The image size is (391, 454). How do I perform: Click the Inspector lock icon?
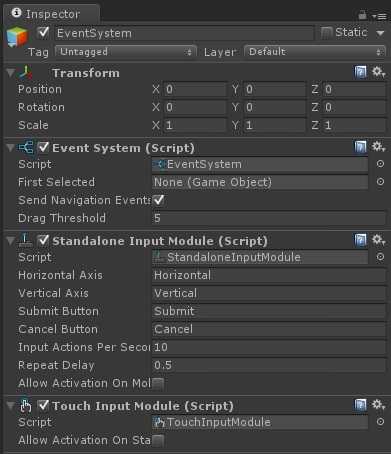(362, 15)
